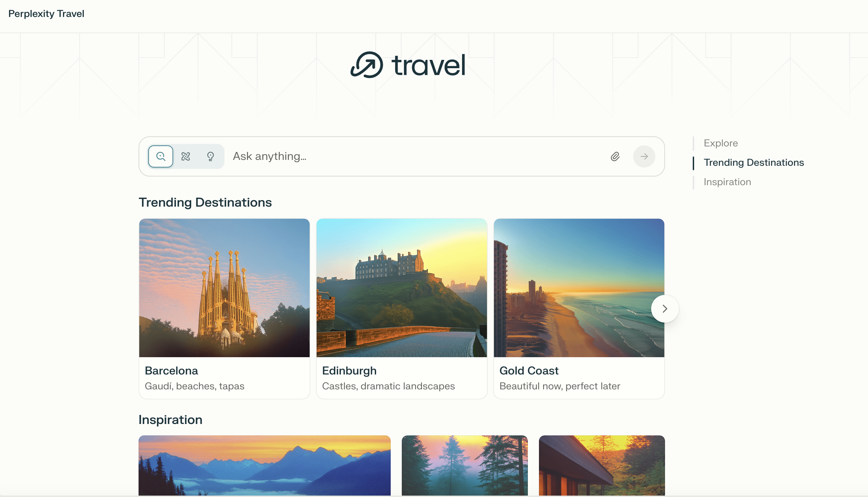
Task: Click the Perplexity travel logo
Action: (408, 65)
